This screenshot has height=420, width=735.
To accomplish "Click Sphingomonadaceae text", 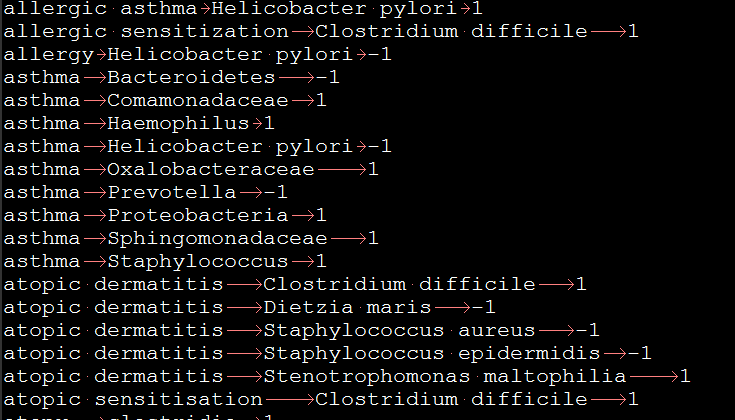I will [x=218, y=239].
